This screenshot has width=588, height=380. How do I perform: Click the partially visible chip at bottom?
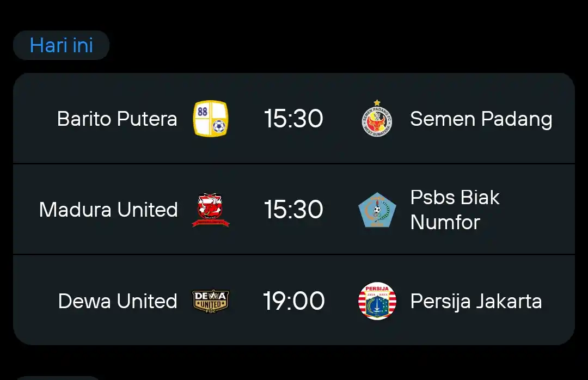(x=57, y=378)
